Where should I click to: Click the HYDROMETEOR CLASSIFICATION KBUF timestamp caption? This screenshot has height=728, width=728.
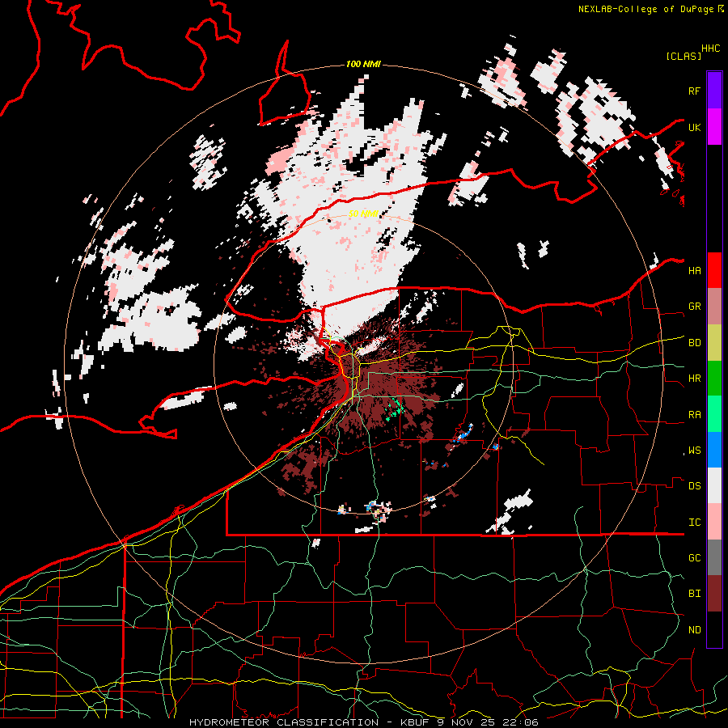point(364,722)
